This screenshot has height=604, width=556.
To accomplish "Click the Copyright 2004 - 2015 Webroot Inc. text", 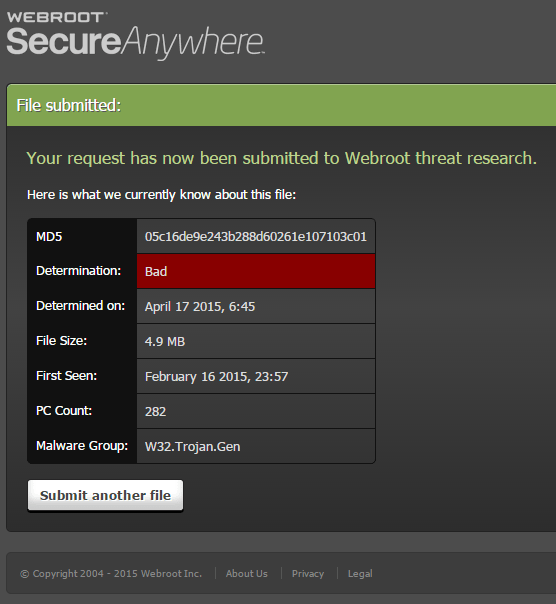I will click(111, 574).
